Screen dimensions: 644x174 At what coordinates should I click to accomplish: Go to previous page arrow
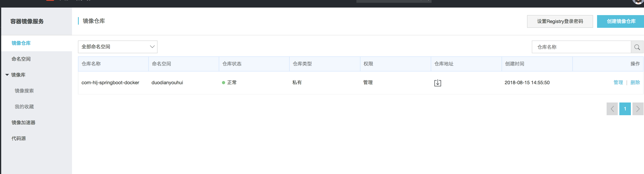coord(612,109)
